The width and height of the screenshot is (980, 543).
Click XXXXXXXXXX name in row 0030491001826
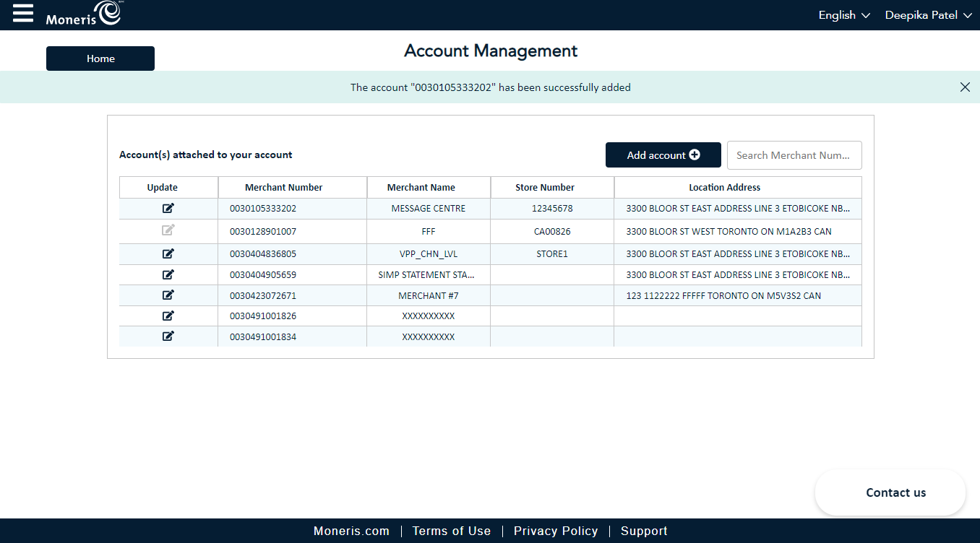429,316
